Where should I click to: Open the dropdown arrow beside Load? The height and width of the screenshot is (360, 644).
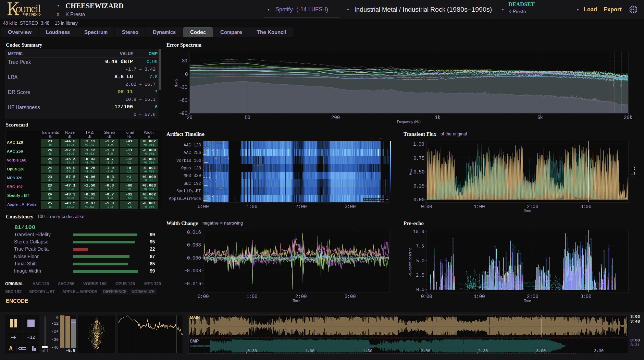coord(578,10)
